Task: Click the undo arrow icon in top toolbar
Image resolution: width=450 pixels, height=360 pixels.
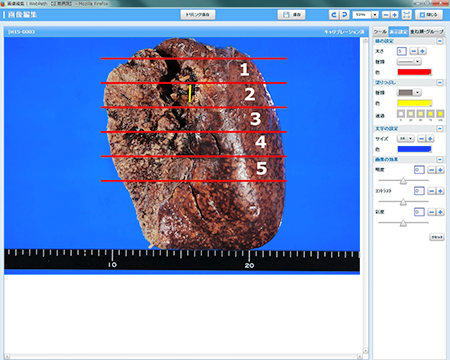Action: click(x=334, y=15)
